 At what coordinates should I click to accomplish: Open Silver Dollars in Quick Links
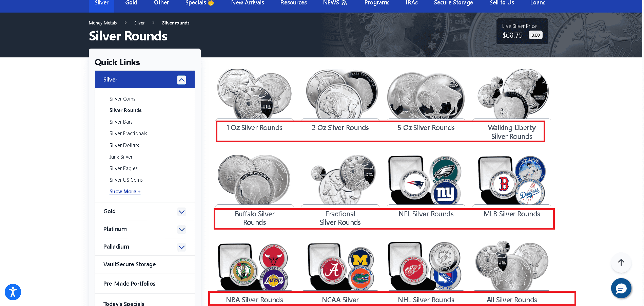(x=124, y=145)
